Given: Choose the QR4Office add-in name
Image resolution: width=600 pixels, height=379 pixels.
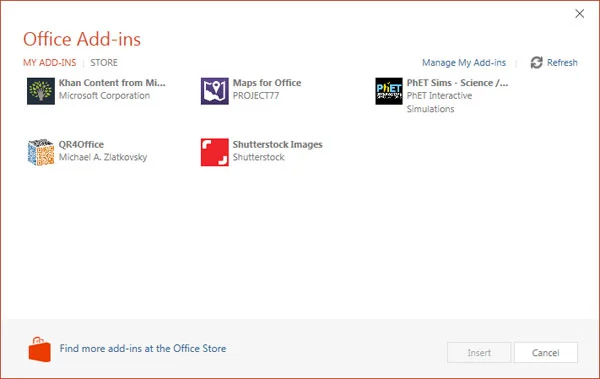Looking at the screenshot, I should click(x=81, y=144).
